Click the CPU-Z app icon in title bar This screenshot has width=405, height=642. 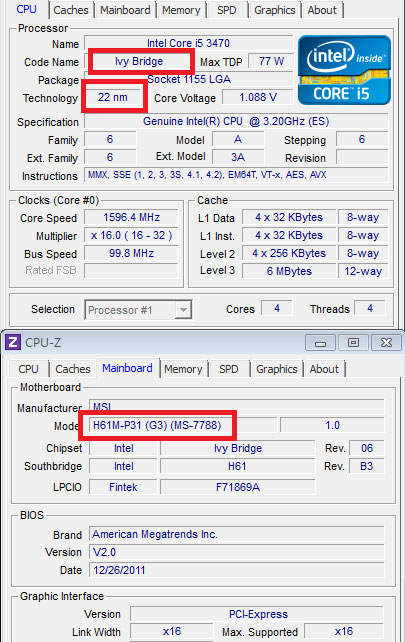(12, 342)
